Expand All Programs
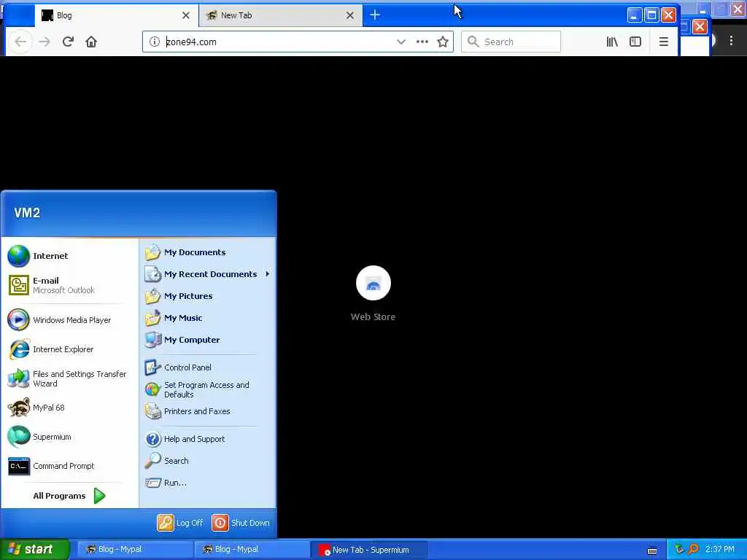 pyautogui.click(x=69, y=496)
